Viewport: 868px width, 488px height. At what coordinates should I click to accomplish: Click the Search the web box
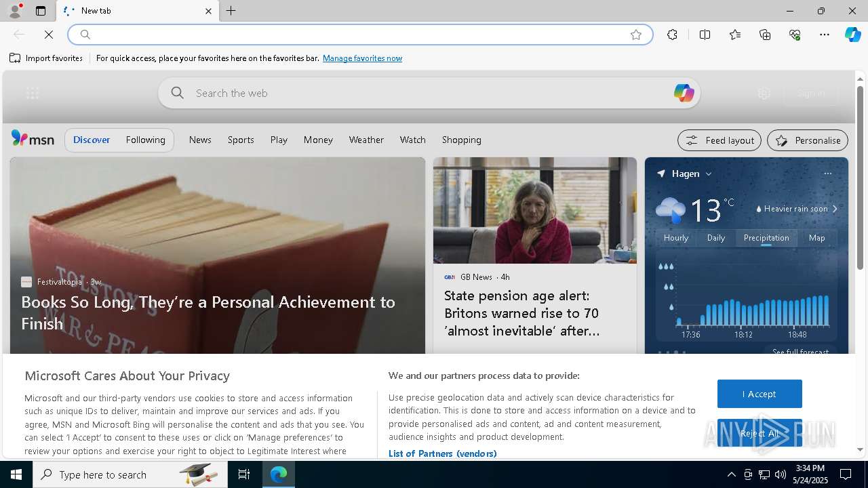(x=429, y=93)
